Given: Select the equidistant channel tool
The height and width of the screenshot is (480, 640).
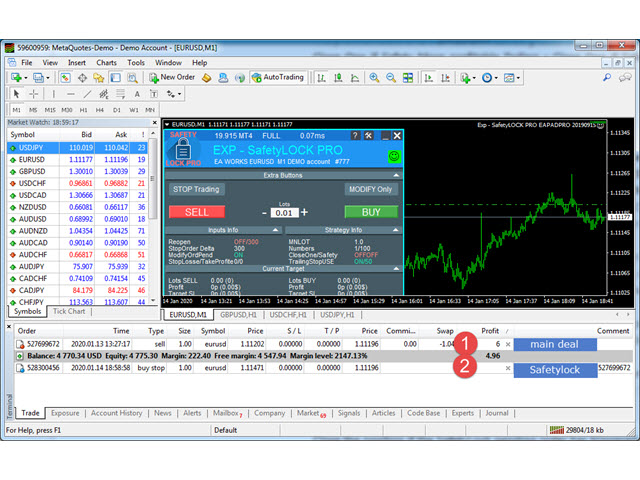Looking at the screenshot, I should tap(104, 94).
